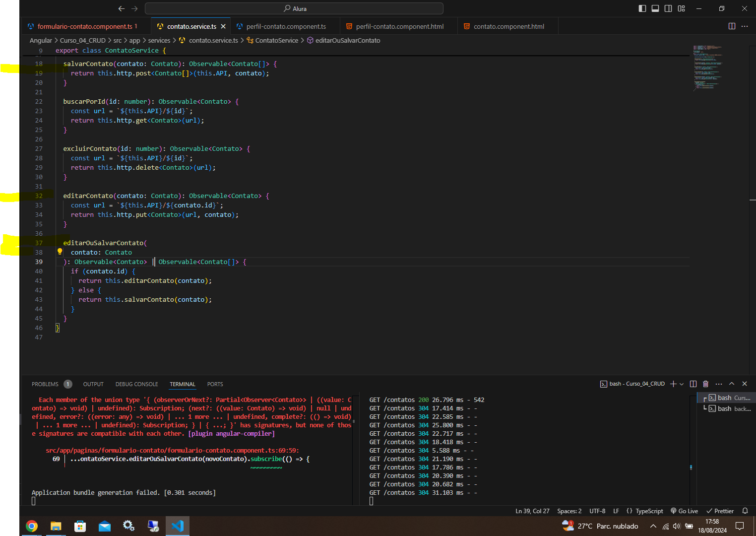Viewport: 756px width, 536px height.
Task: Select src breadcrumb segment
Action: point(118,40)
